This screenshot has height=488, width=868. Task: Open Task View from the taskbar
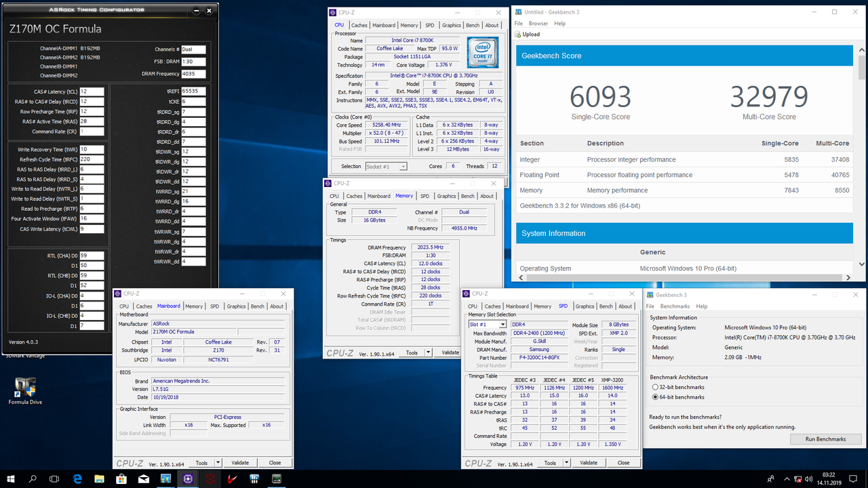click(55, 479)
